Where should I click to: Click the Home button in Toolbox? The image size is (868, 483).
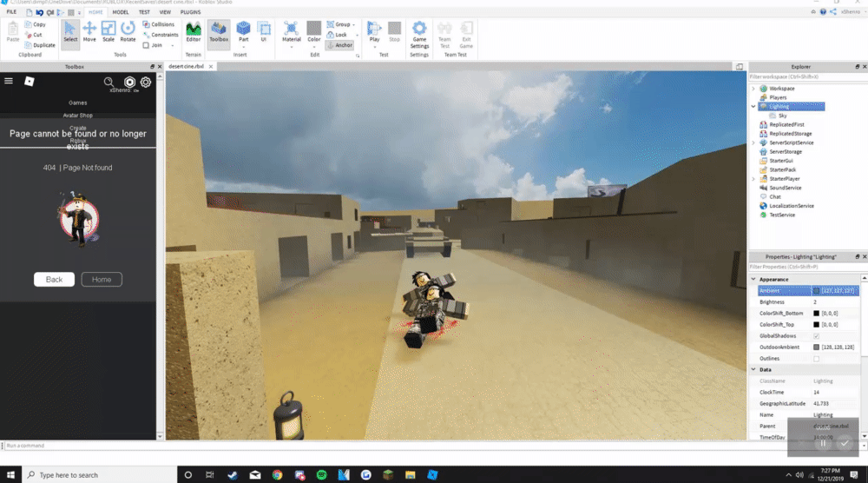pos(102,279)
